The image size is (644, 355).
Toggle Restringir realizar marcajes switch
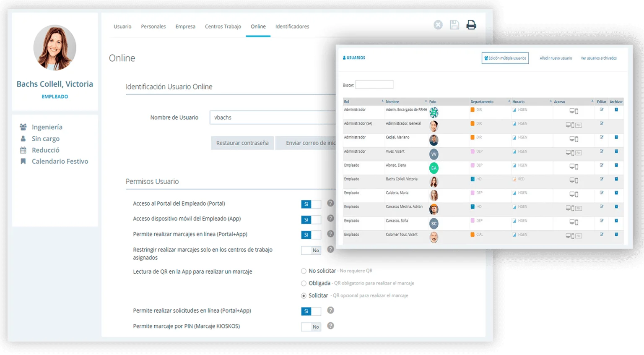tap(311, 251)
